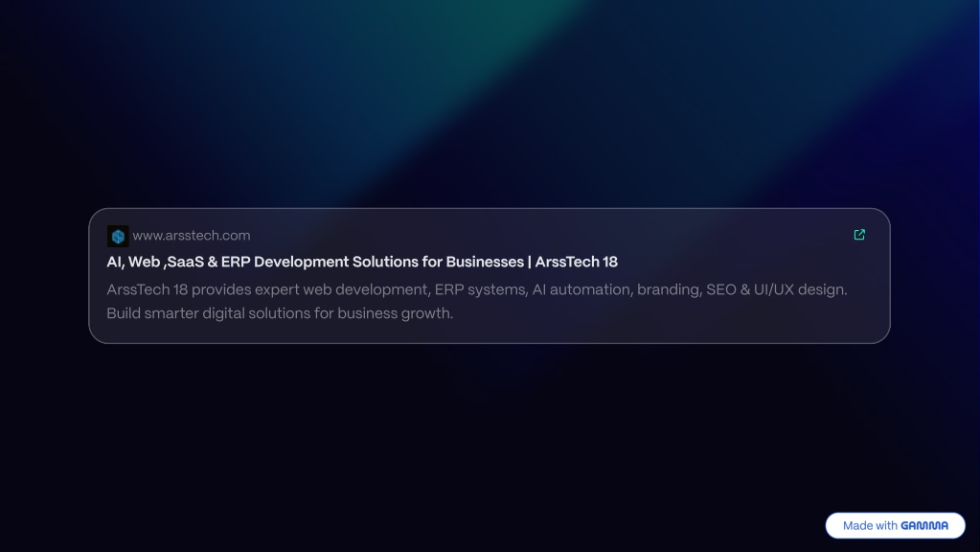Click the 'AI, Web, SaaS & ERP Development Solutions' title

[362, 262]
